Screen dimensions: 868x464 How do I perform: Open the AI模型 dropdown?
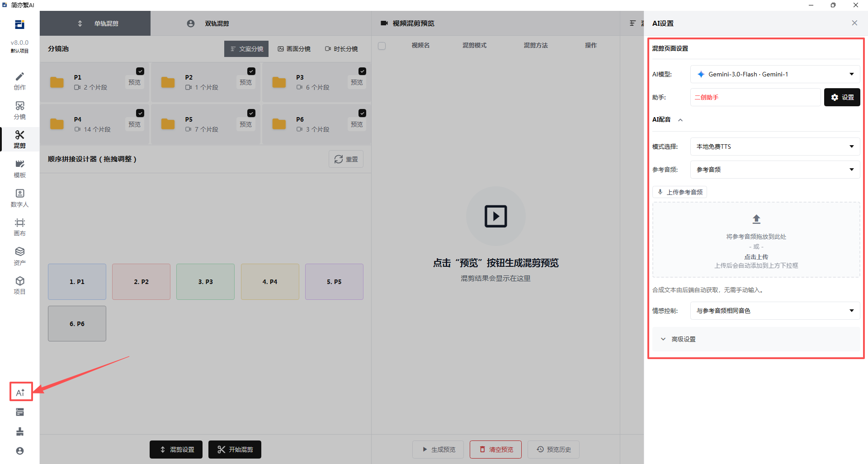click(775, 74)
